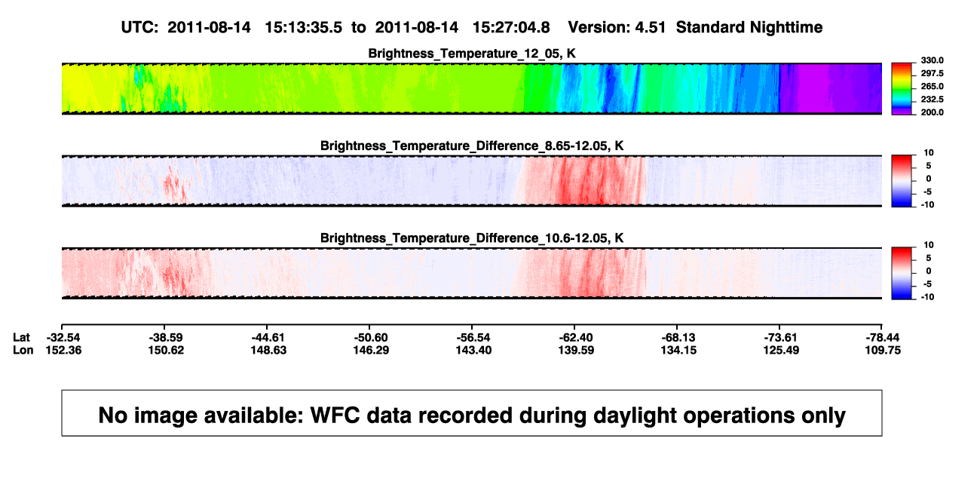
Task: Click latitude value -62.40
Action: click(x=575, y=337)
